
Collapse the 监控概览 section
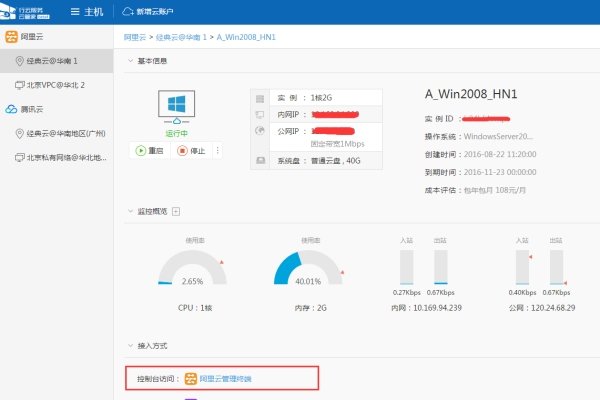[x=130, y=211]
